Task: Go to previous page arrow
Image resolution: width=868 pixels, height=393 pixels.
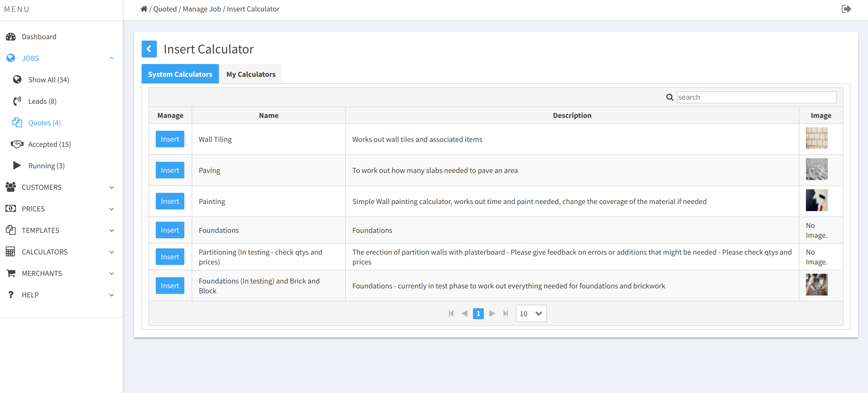Action: (x=464, y=314)
